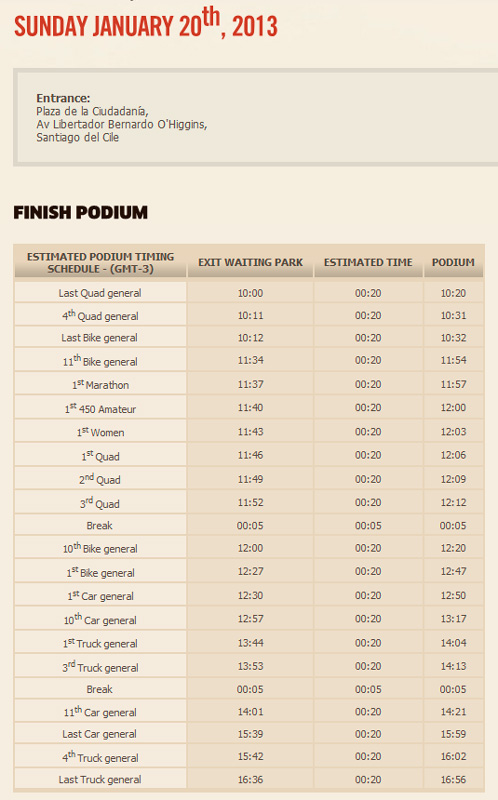Click the Last Truck general row label
The height and width of the screenshot is (800, 498).
(x=101, y=780)
